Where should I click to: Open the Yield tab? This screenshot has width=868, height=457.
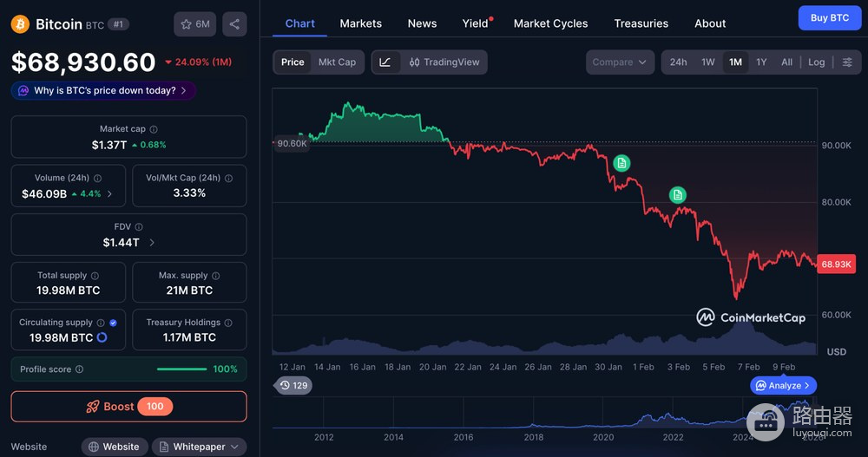point(475,23)
